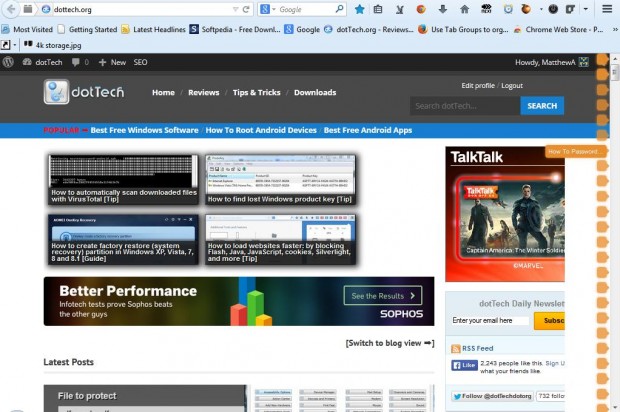Open the Reviews navigation item
This screenshot has height=412, width=620.
[x=204, y=92]
